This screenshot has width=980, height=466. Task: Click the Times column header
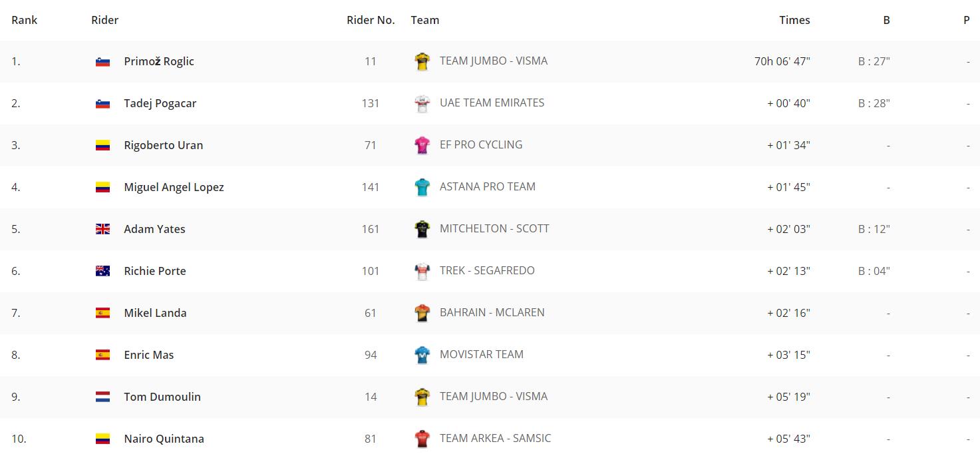tap(794, 20)
